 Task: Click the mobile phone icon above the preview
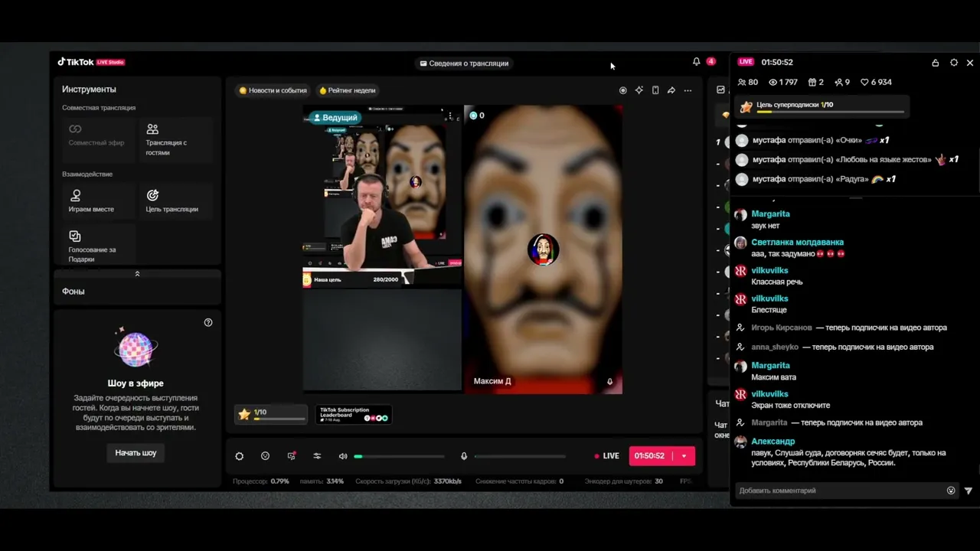(655, 90)
